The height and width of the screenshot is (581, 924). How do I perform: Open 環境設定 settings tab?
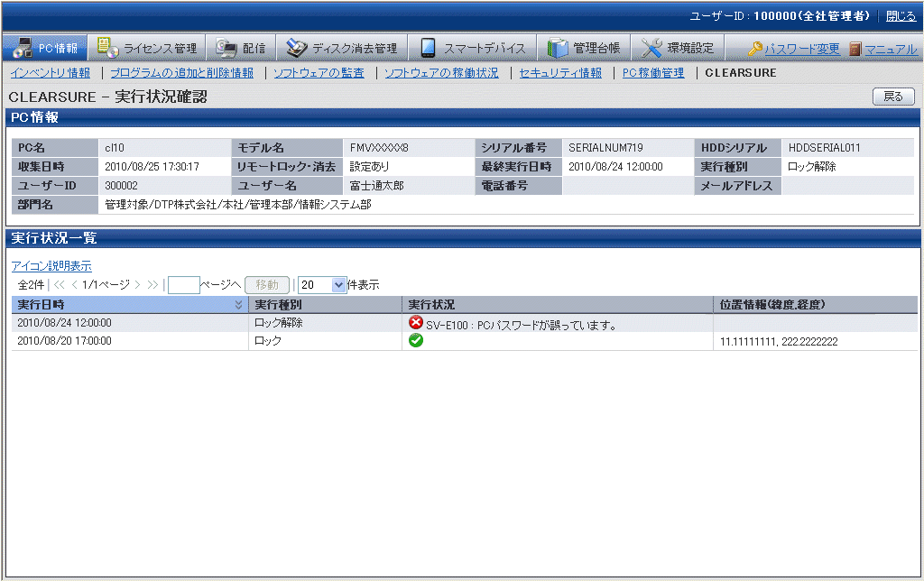coord(678,48)
